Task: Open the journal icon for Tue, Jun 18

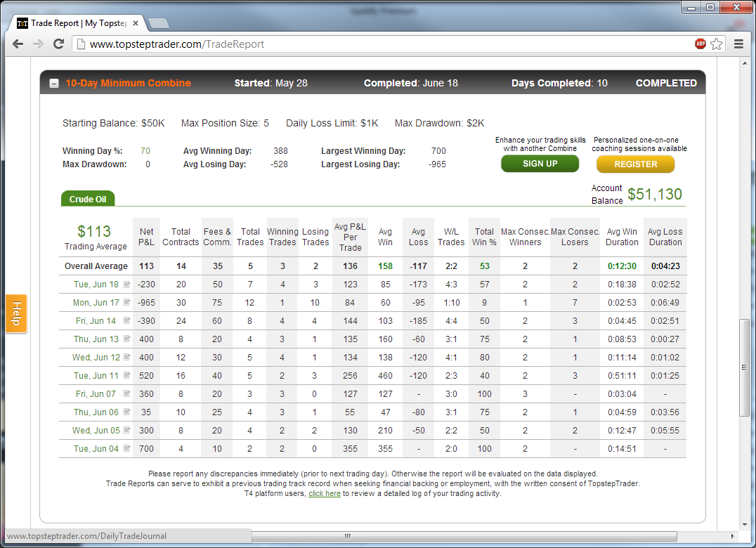Action: 126,285
